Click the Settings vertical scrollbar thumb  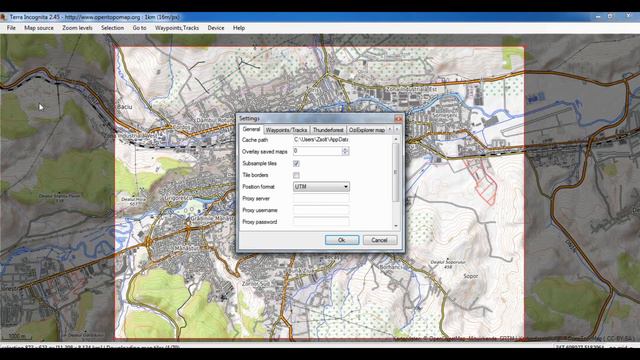tap(396, 172)
